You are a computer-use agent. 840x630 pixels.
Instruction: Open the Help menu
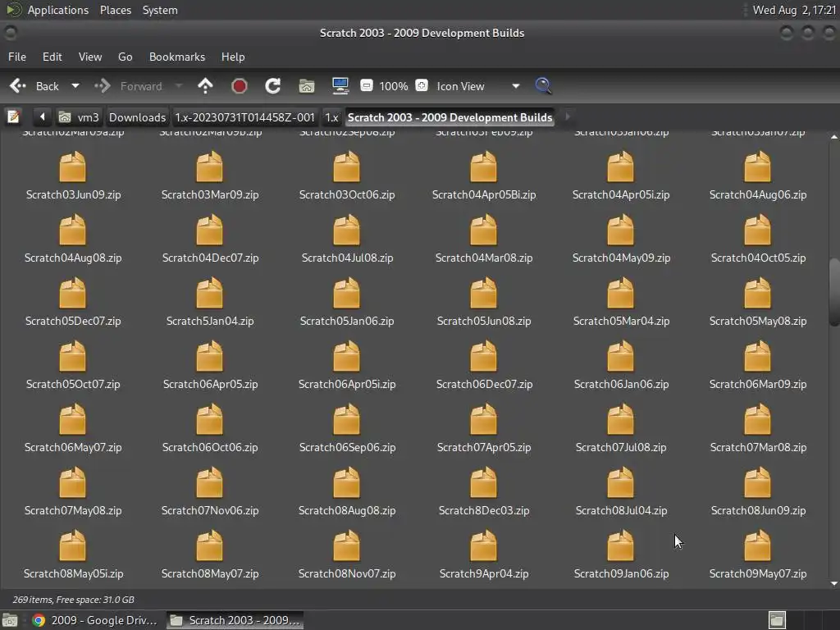[233, 57]
